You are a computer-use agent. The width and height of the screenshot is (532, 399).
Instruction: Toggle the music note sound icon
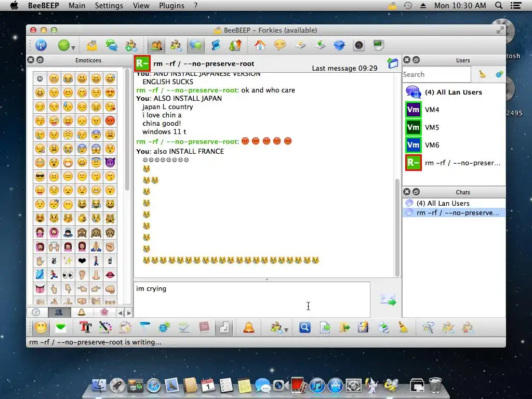click(x=224, y=327)
